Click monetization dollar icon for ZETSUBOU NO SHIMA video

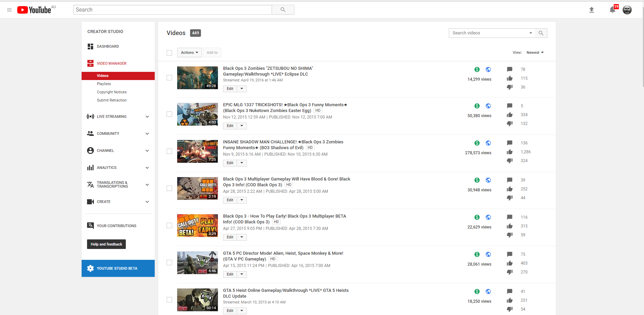point(477,69)
